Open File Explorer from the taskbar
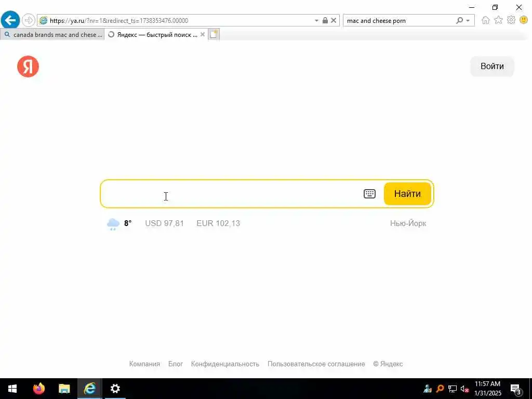Screen dimensions: 532x399 tap(64, 389)
